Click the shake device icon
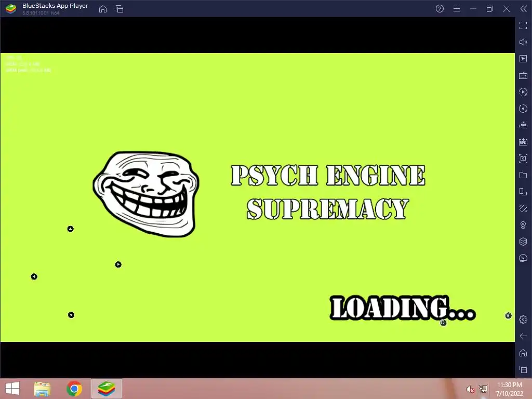Image resolution: width=532 pixels, height=399 pixels. [523, 208]
